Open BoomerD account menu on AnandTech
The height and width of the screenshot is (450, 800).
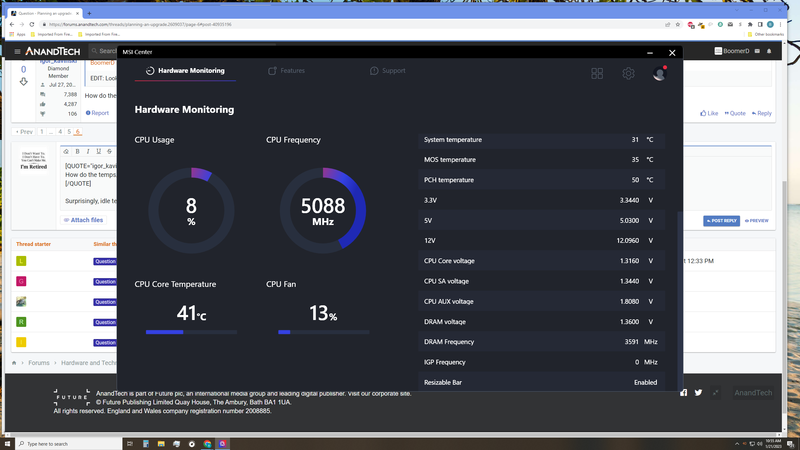tap(732, 51)
